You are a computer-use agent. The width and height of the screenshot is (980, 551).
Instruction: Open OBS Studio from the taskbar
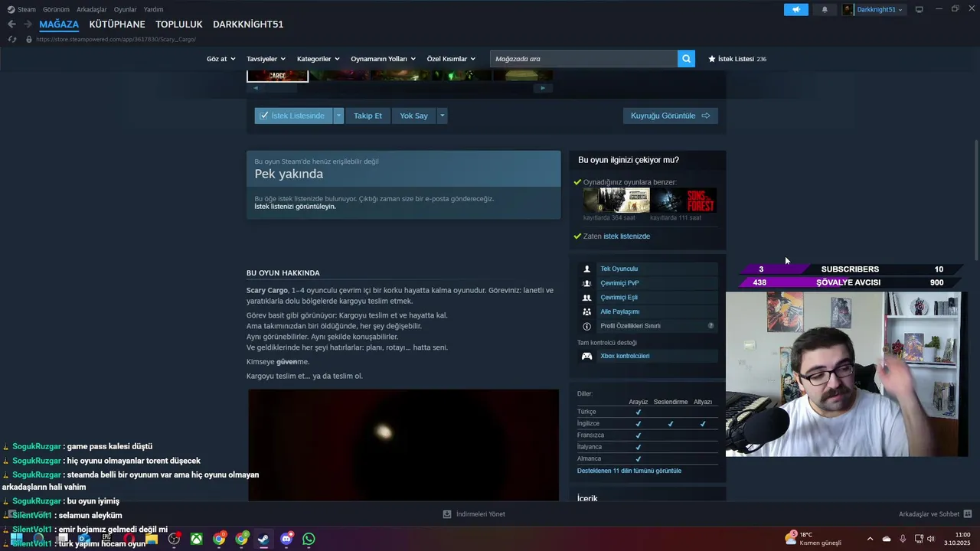point(174,539)
